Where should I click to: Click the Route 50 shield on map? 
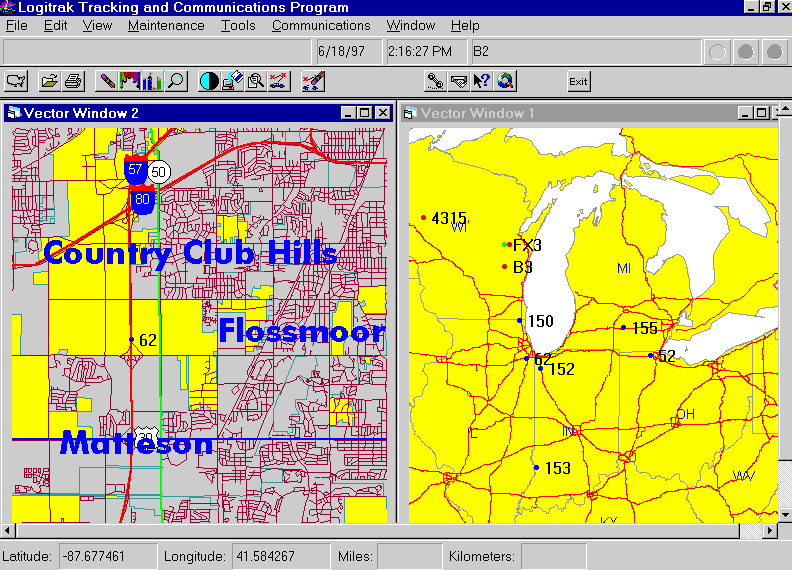(159, 172)
